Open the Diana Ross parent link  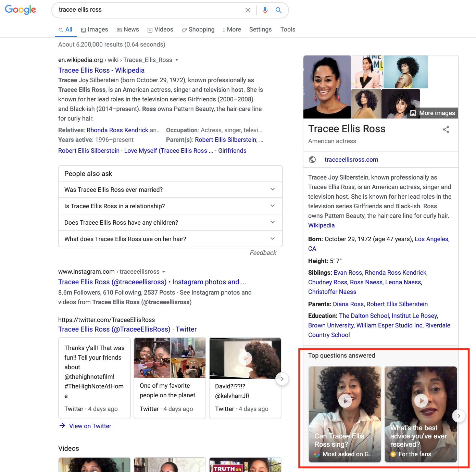pos(348,304)
